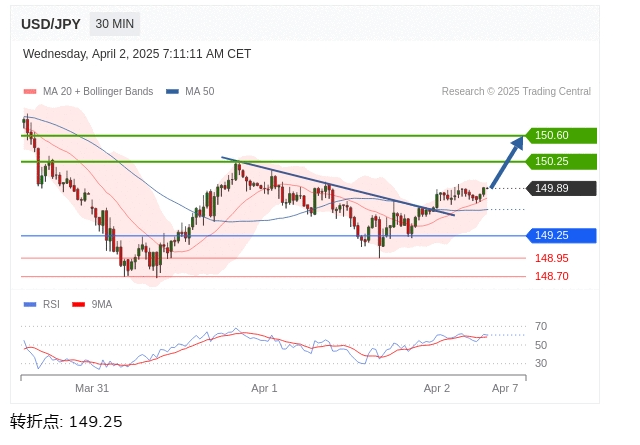
Task: Click the RSI legend label
Action: pyautogui.click(x=51, y=305)
